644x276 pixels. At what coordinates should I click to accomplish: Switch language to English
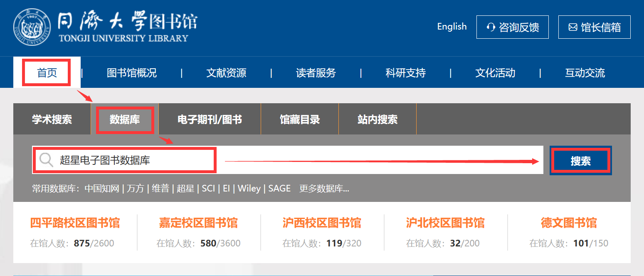coord(452,27)
